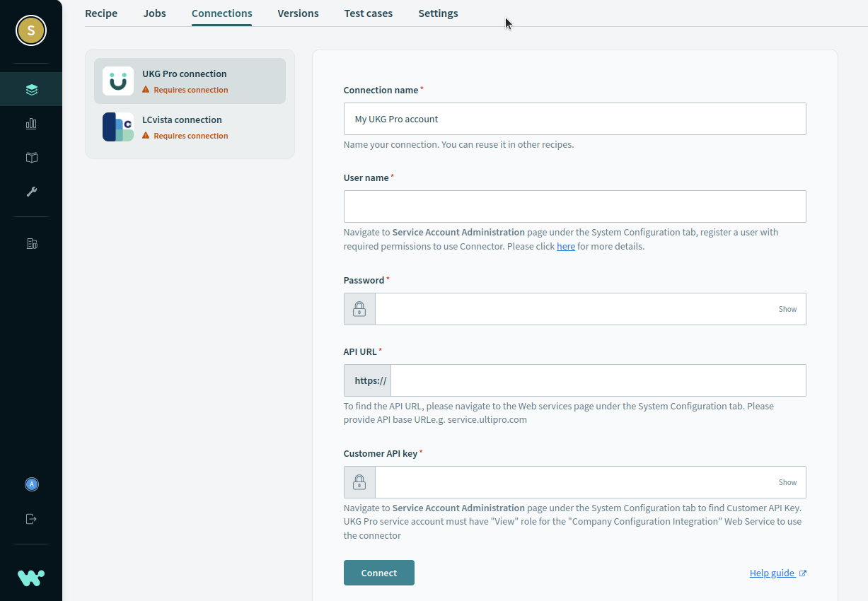
Task: Open the Dashboard bar chart icon
Action: pos(31,124)
